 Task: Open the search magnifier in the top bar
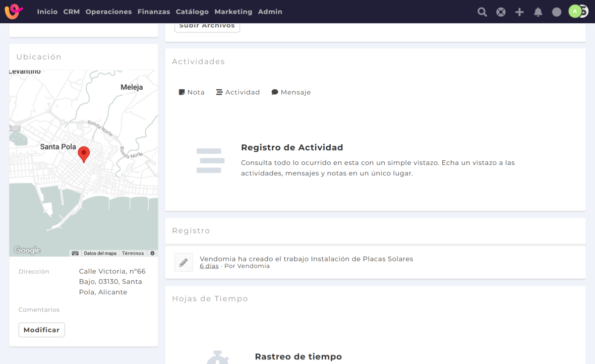click(482, 12)
